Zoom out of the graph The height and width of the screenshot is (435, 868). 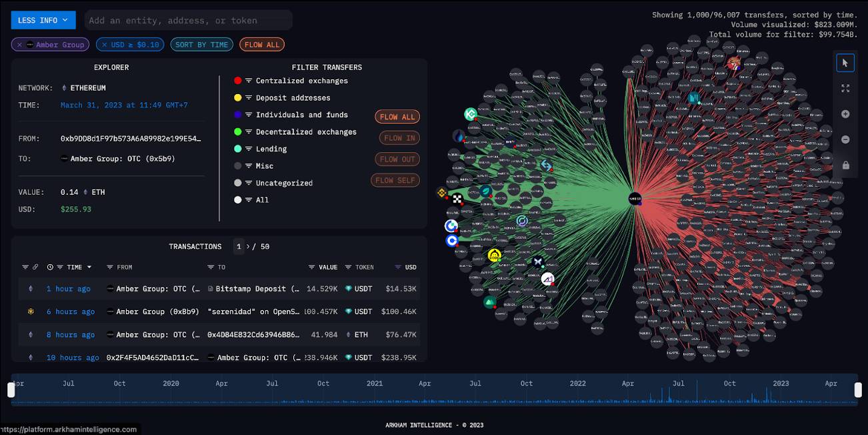(x=845, y=139)
